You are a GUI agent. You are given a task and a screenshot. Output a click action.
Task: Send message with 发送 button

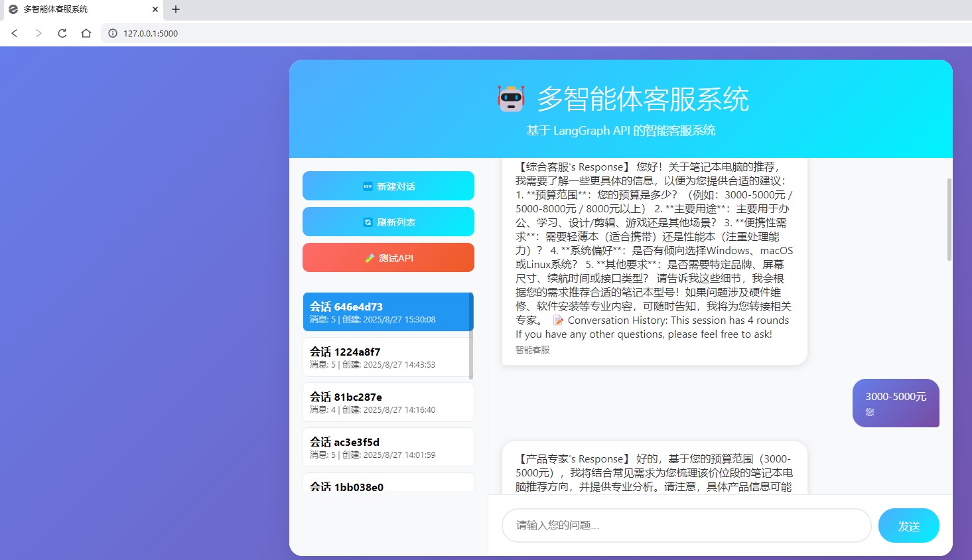908,525
